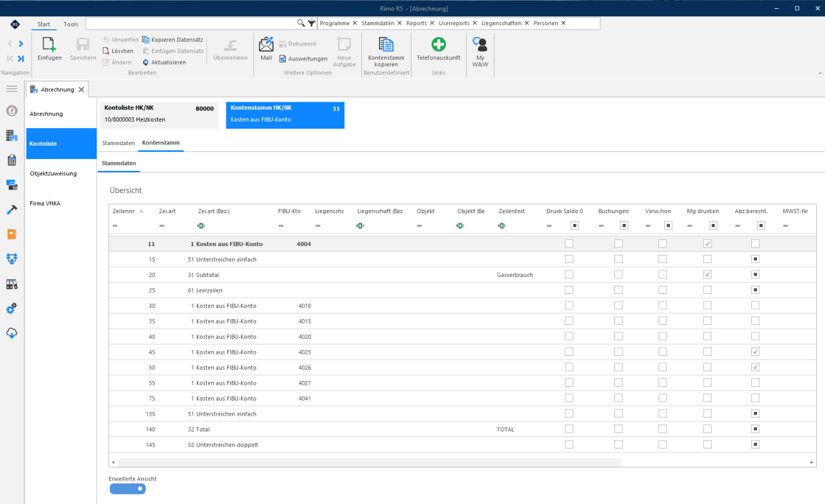The image size is (825, 504).
Task: Open Auswertungen reports icon
Action: pyautogui.click(x=283, y=59)
